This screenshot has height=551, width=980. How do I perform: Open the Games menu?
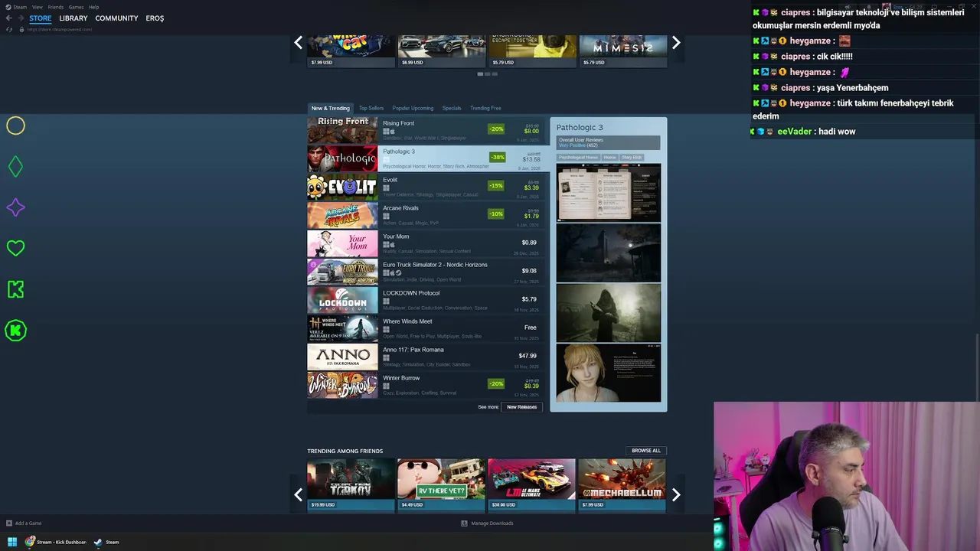[x=76, y=7]
